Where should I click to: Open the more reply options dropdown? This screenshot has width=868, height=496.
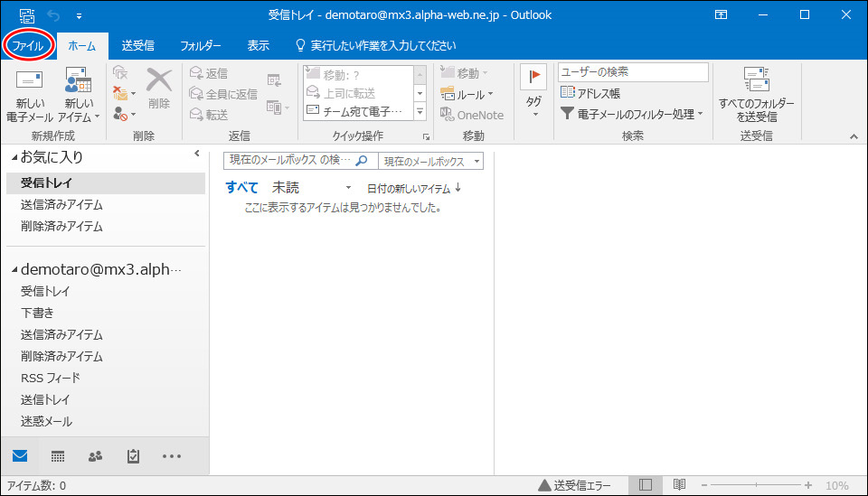point(278,108)
